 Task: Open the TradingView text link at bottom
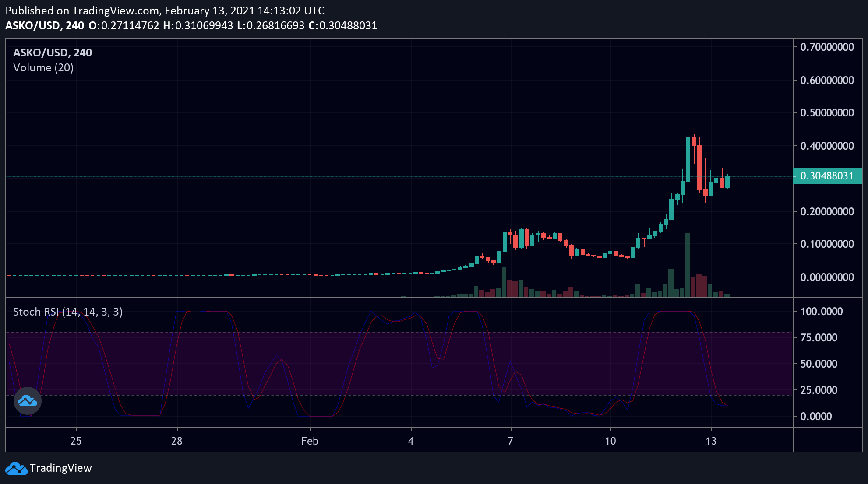pyautogui.click(x=61, y=468)
